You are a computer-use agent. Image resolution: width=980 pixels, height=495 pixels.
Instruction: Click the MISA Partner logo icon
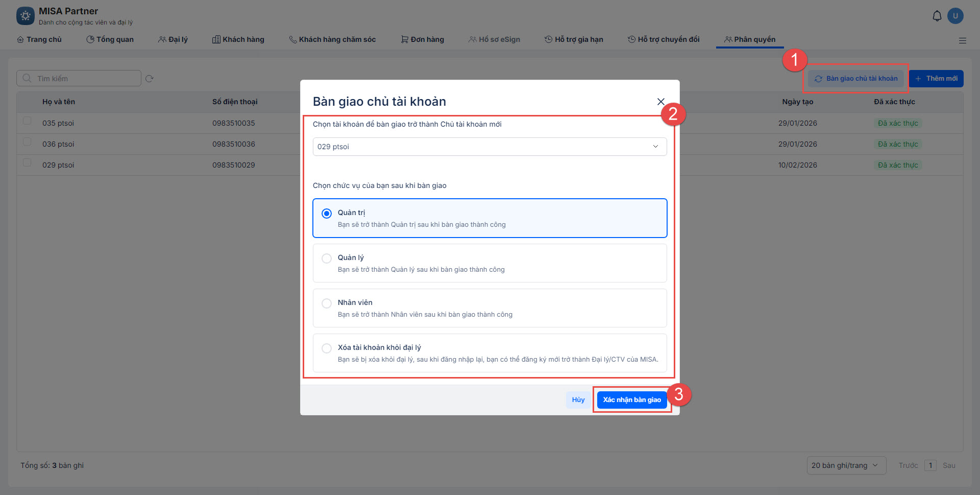tap(26, 16)
